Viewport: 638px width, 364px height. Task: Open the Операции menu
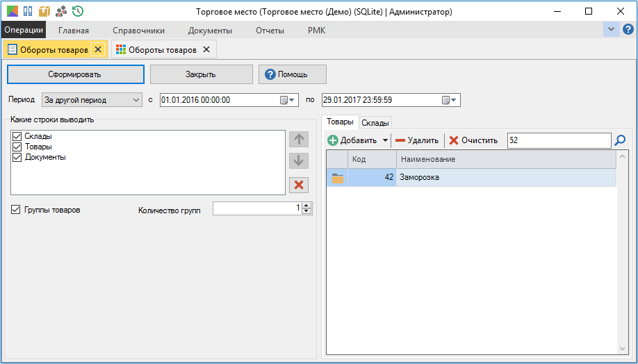(24, 30)
